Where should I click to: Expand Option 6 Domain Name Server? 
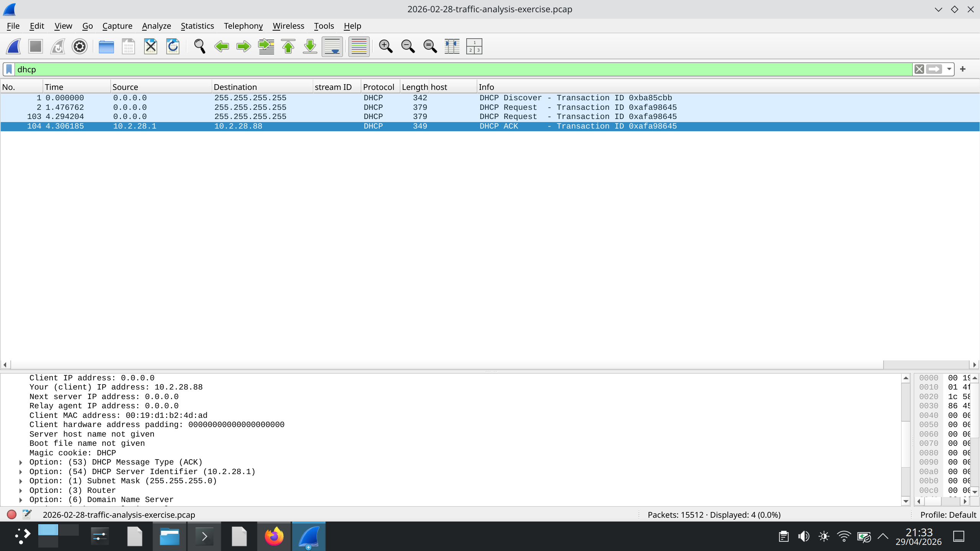tap(21, 500)
